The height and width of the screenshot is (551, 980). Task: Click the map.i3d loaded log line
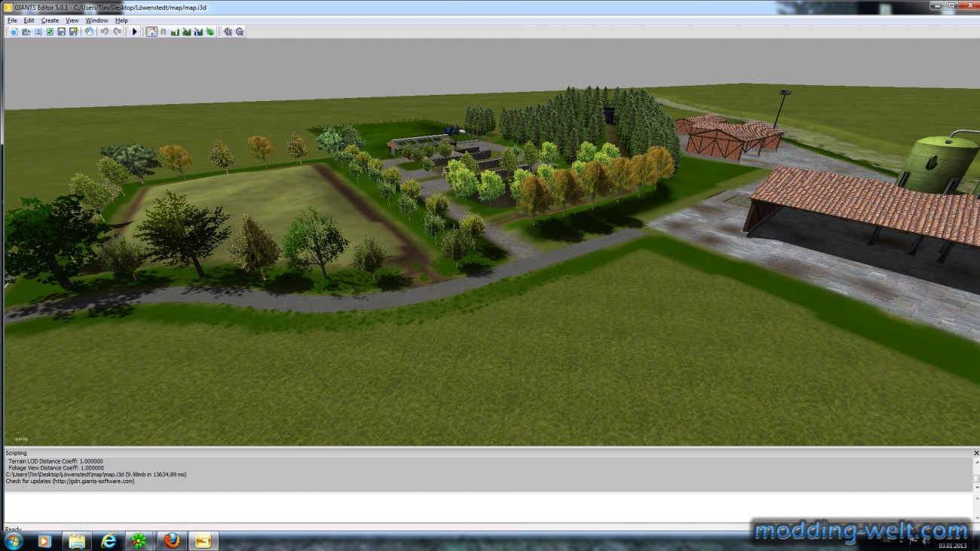coord(96,474)
